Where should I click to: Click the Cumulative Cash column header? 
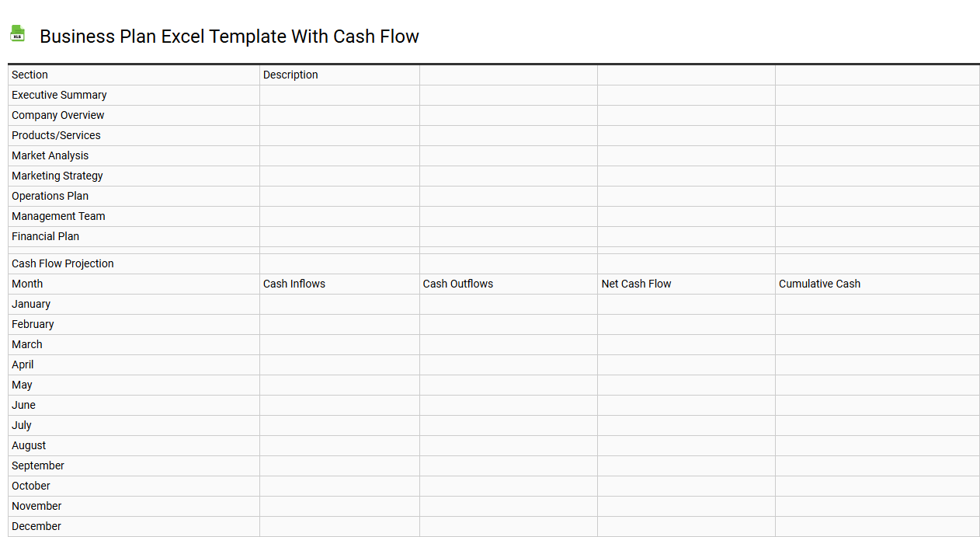click(x=819, y=284)
